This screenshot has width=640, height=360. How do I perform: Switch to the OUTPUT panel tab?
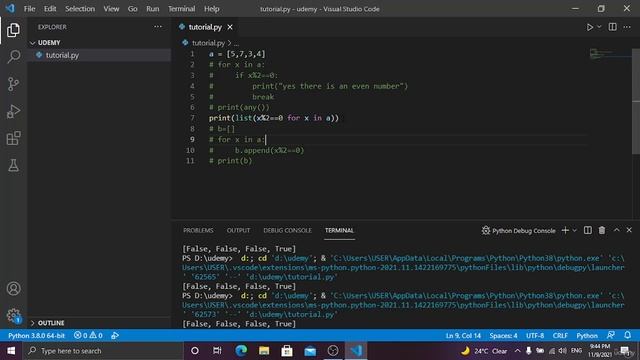pos(238,231)
